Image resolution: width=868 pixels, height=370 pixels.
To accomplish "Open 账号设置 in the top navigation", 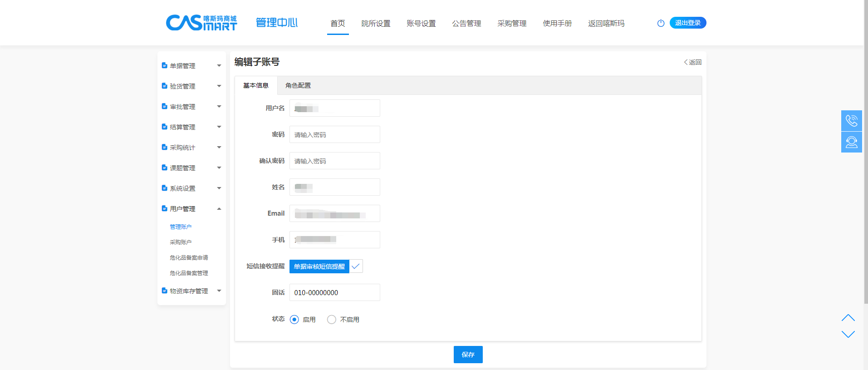I will [421, 24].
